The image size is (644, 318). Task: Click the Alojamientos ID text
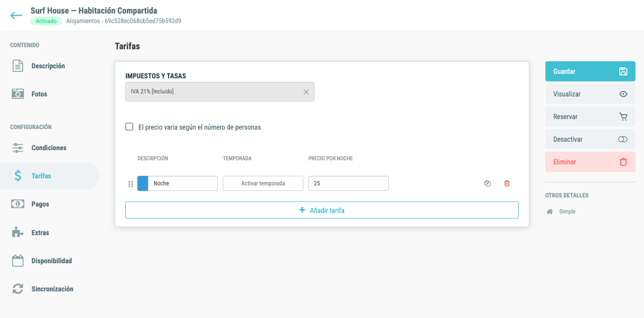pos(124,21)
